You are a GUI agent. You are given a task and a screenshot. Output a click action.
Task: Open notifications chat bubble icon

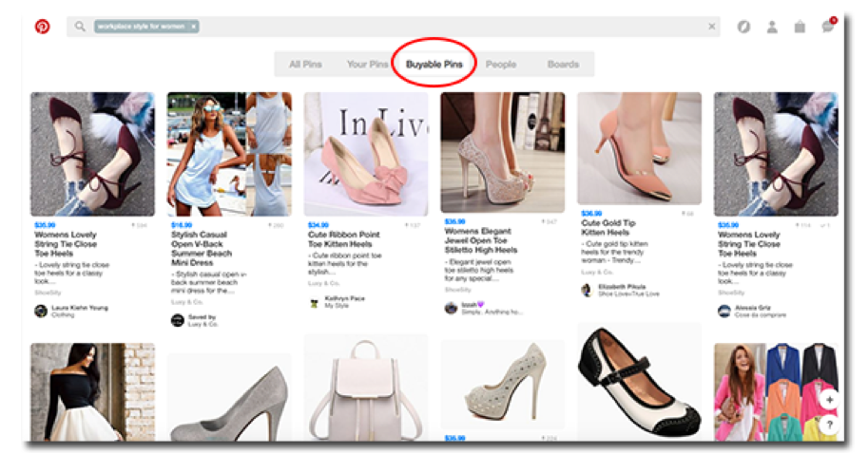[x=827, y=27]
